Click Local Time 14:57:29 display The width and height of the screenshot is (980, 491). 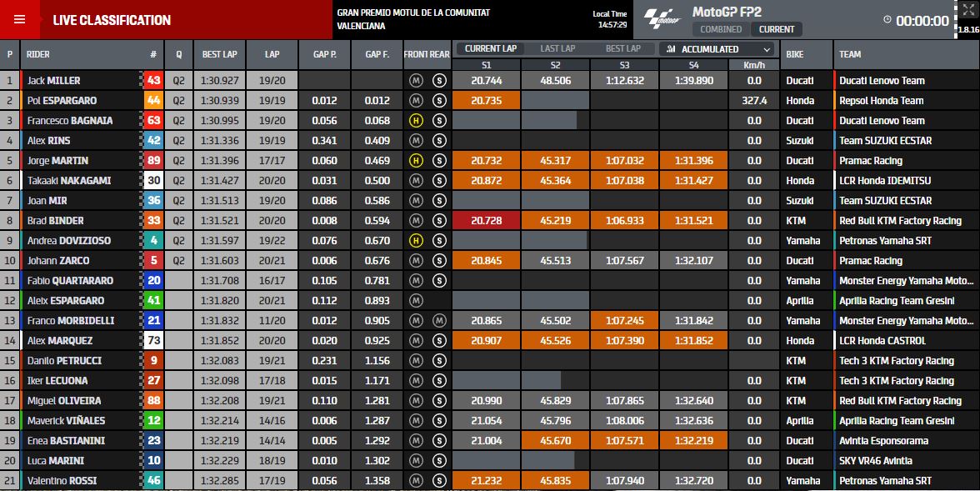610,19
